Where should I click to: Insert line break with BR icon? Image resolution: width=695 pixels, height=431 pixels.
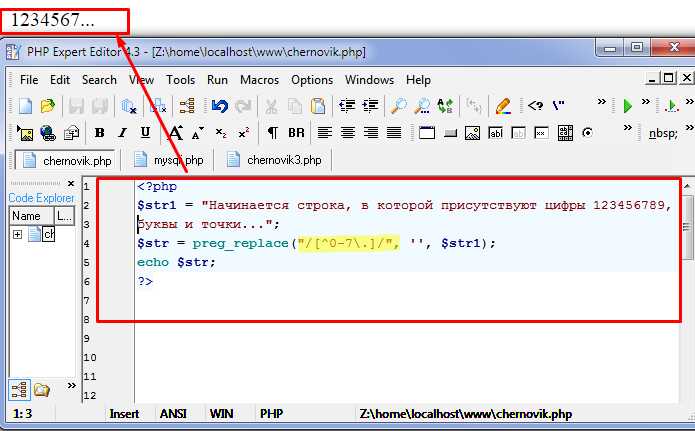click(296, 132)
